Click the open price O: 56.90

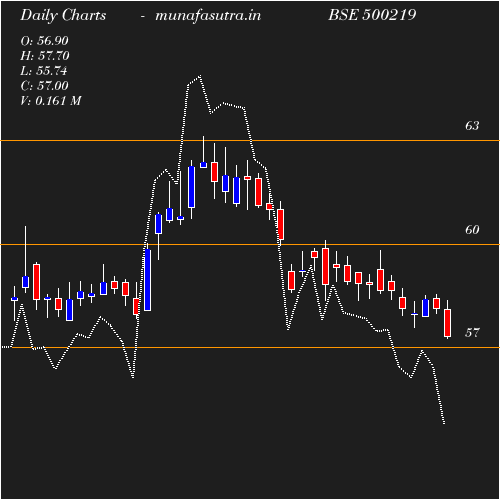(x=44, y=41)
